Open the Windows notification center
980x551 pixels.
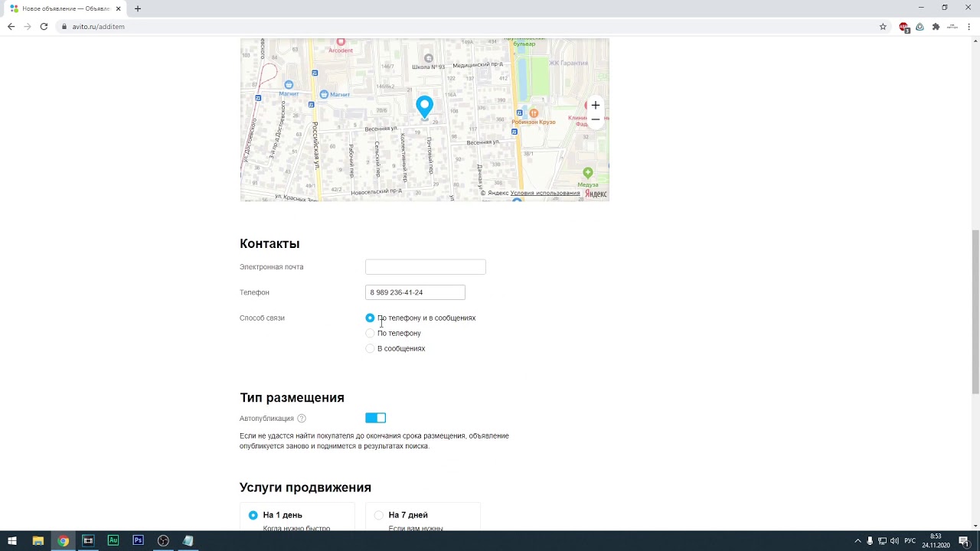[964, 541]
